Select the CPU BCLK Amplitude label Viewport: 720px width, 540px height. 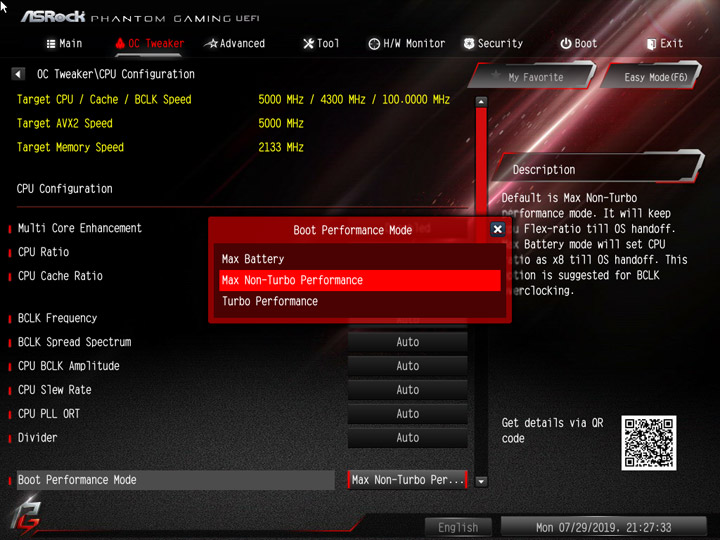pyautogui.click(x=68, y=366)
